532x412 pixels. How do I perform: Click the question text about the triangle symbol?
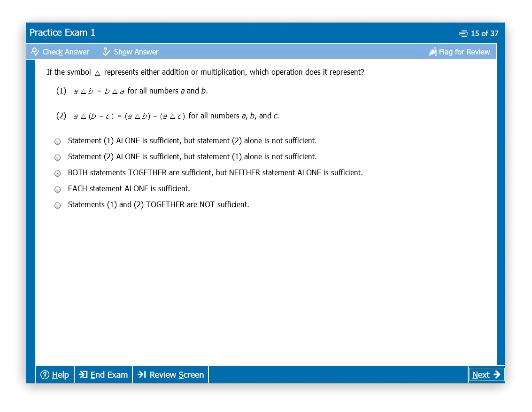point(205,72)
